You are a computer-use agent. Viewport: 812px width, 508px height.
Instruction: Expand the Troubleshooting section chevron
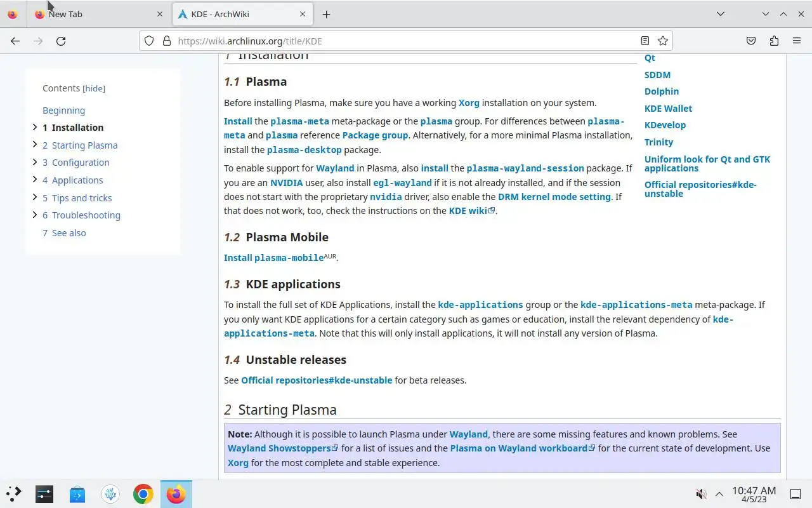(x=35, y=215)
